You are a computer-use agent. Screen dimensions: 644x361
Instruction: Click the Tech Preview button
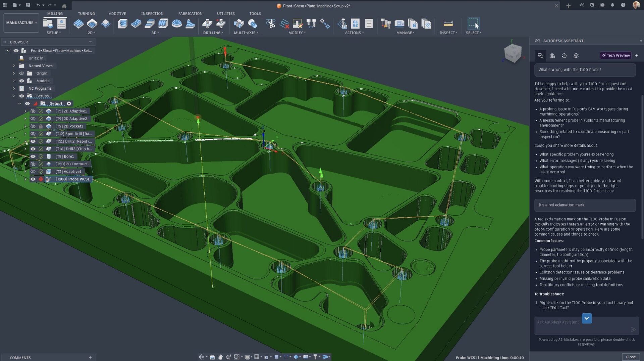[x=615, y=55]
